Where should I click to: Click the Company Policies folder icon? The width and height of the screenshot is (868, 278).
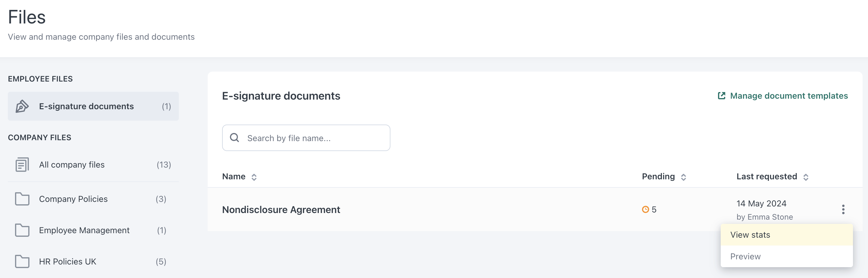click(x=22, y=199)
